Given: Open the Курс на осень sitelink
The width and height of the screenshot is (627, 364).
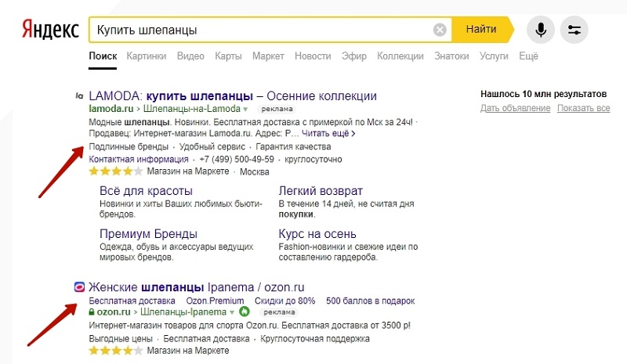Looking at the screenshot, I should click(x=317, y=234).
